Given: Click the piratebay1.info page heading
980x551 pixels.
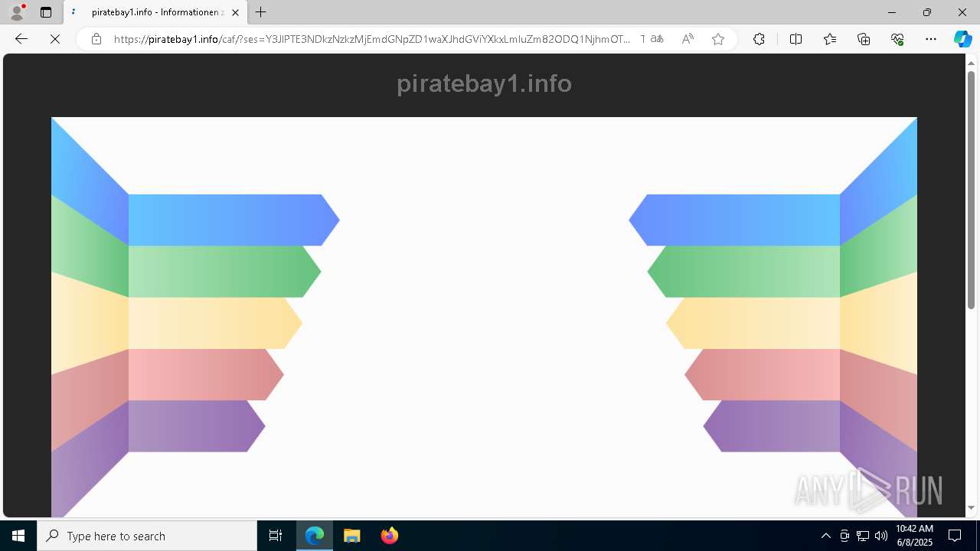Looking at the screenshot, I should click(x=484, y=83).
